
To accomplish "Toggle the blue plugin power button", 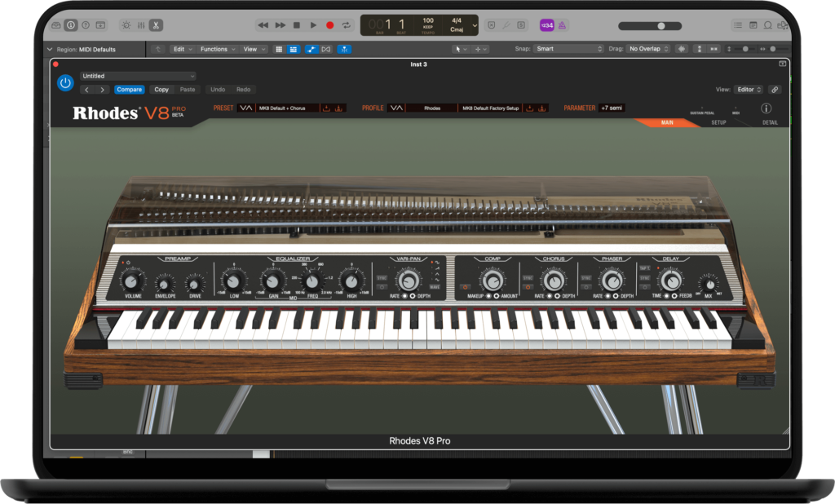I will coord(65,82).
